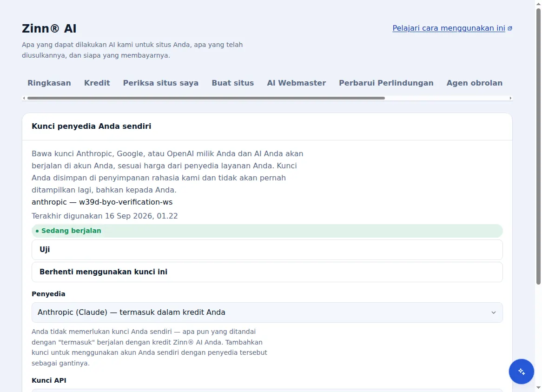The height and width of the screenshot is (392, 542).
Task: Click the floating AI sparkle assistant button
Action: point(521,371)
